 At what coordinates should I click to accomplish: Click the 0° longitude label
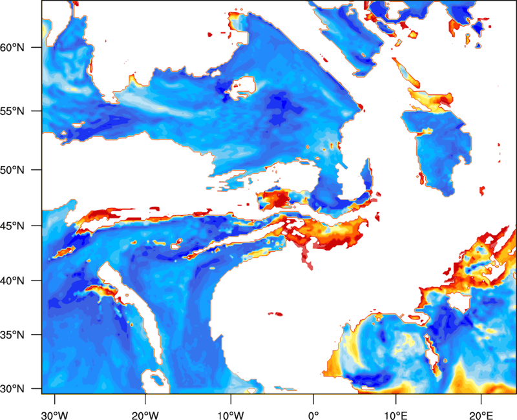pyautogui.click(x=313, y=415)
